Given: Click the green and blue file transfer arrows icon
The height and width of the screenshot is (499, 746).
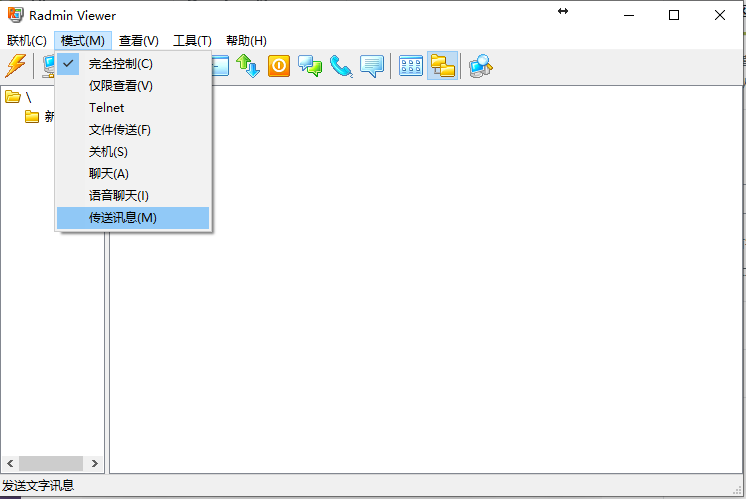Looking at the screenshot, I should tap(248, 66).
